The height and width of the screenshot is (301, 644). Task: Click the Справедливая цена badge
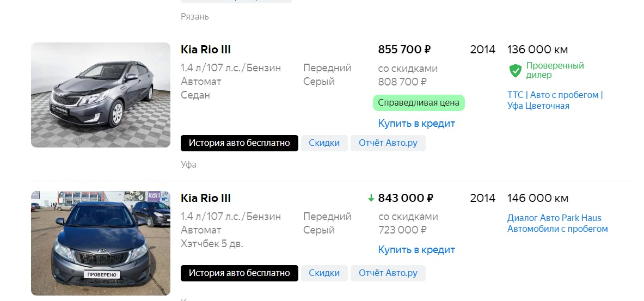click(x=419, y=103)
